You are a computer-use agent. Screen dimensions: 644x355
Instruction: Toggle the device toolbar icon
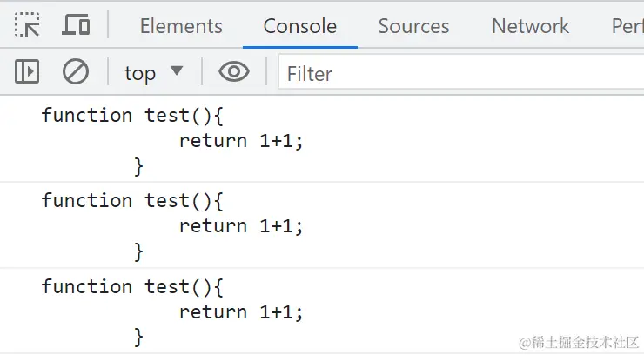click(76, 25)
